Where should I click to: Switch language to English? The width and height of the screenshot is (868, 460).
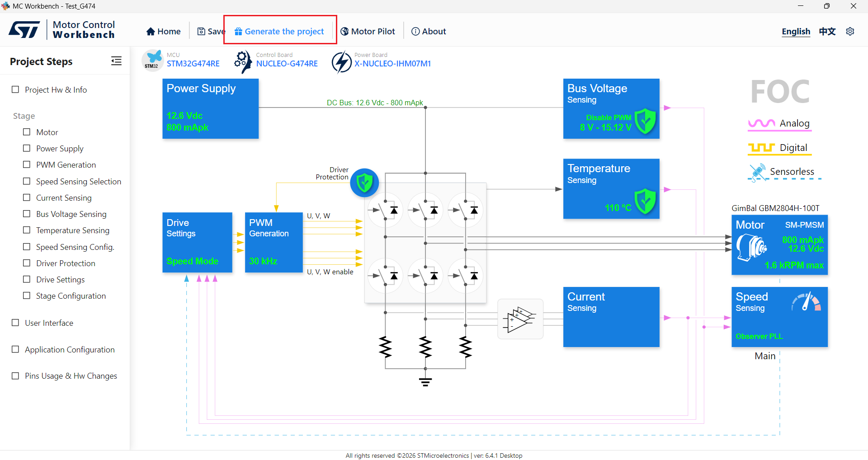(x=796, y=32)
